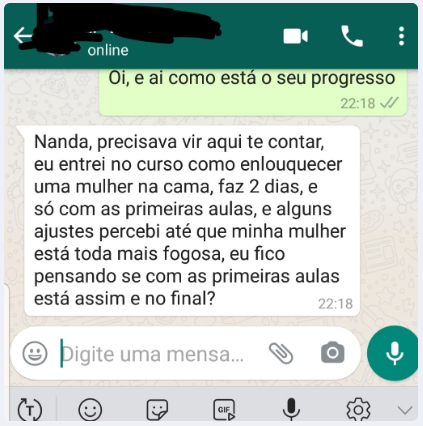Screen dimensions: 423x426
Task: Open contact info via online status
Action: point(108,50)
